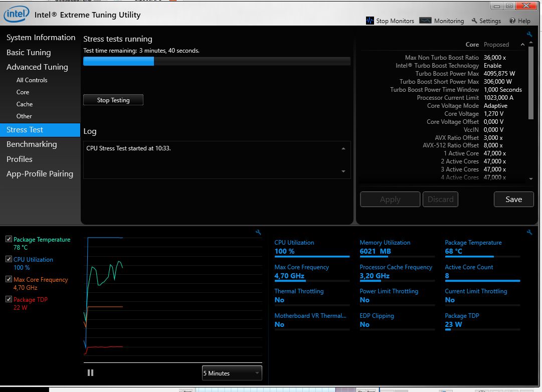Open the Benchmarking section
Image resolution: width=542 pixels, height=392 pixels.
coord(32,144)
